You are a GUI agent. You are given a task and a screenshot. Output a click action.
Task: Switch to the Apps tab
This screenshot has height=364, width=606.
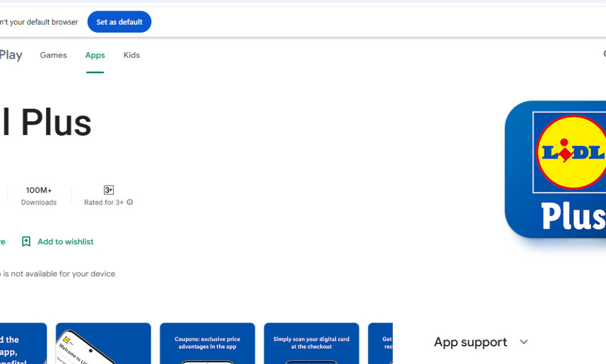coord(95,55)
